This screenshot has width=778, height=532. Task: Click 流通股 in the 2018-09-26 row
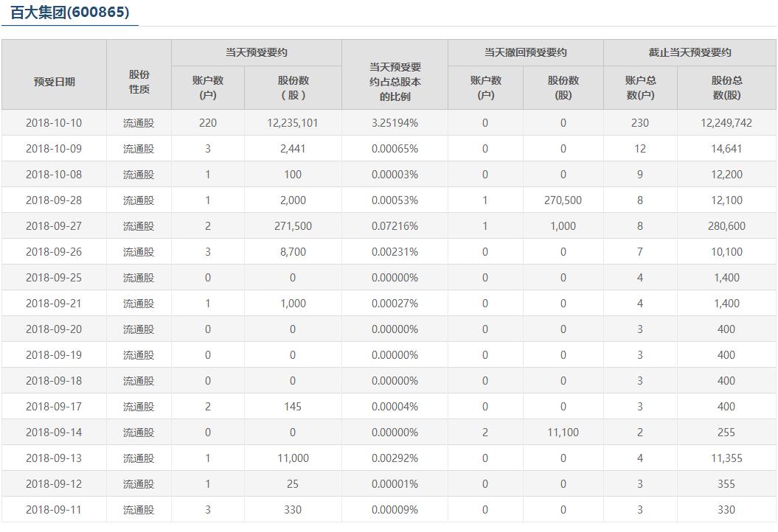pyautogui.click(x=139, y=252)
